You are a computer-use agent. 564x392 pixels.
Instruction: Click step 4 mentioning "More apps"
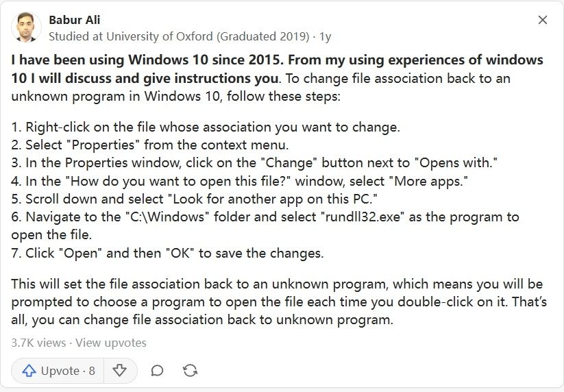click(240, 181)
